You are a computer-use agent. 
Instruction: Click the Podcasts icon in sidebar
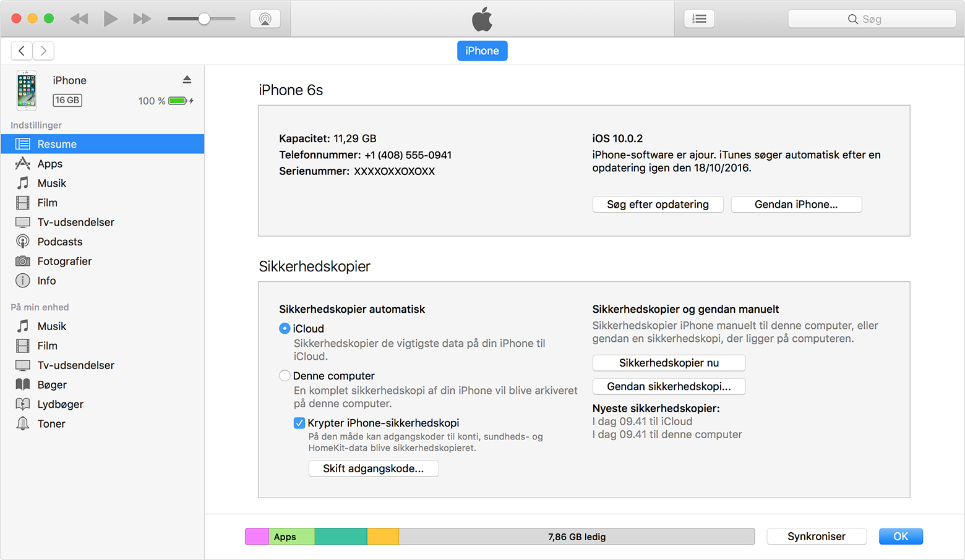click(x=23, y=242)
